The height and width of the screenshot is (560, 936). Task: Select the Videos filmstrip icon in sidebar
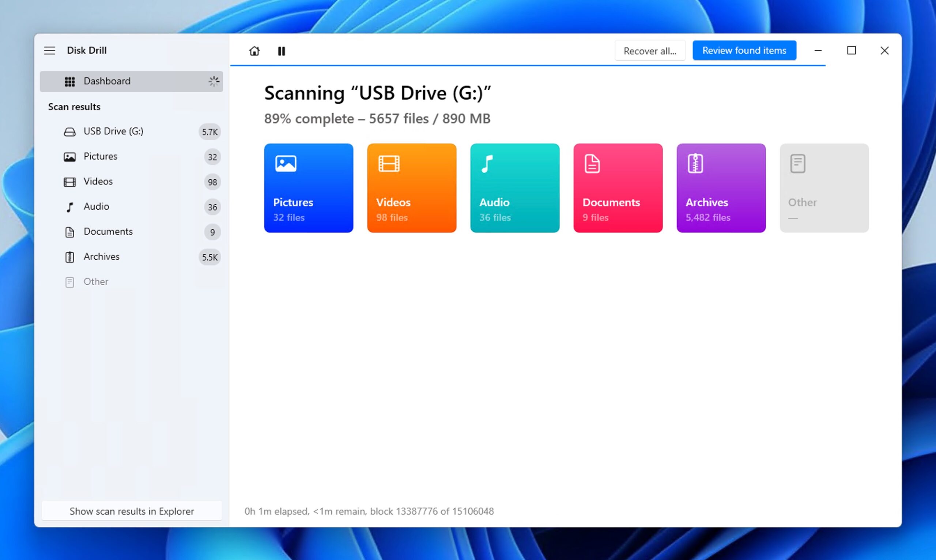click(70, 182)
